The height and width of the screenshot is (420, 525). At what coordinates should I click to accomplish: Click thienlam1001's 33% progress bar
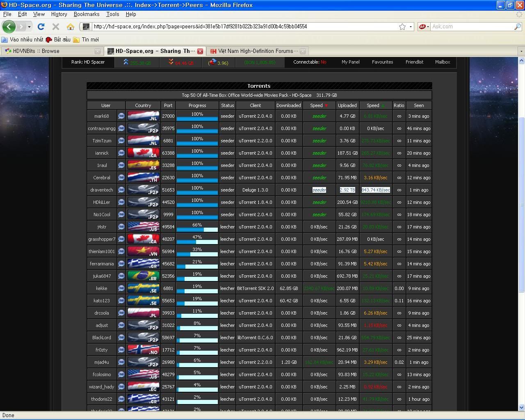coord(197,254)
